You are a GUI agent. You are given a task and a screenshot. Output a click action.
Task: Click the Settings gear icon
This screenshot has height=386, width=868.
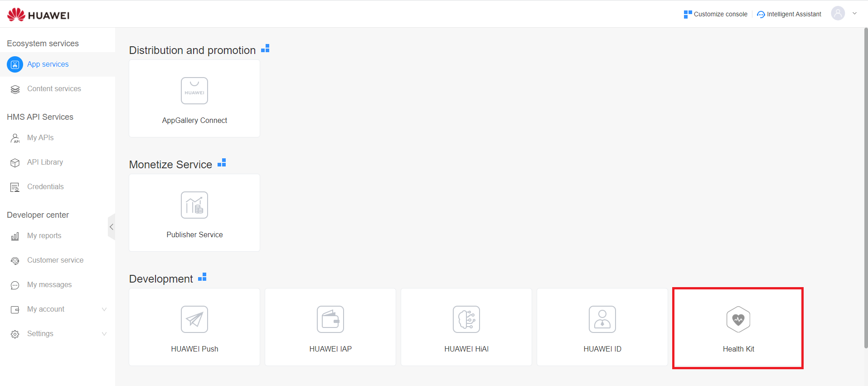(15, 334)
